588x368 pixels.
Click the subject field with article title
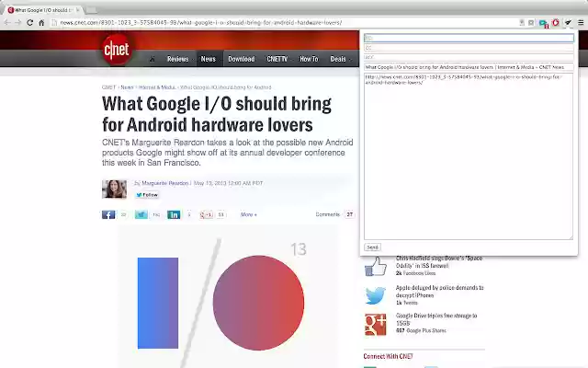[x=469, y=67]
